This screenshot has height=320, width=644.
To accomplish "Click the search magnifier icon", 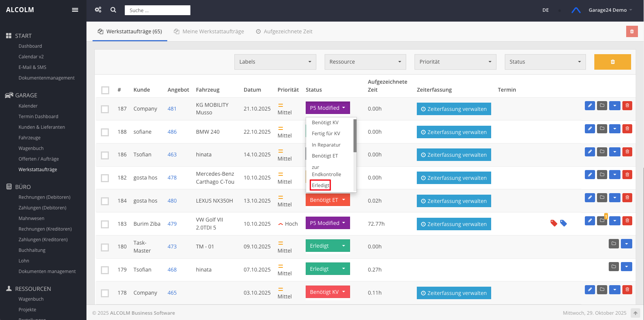I will tap(113, 10).
